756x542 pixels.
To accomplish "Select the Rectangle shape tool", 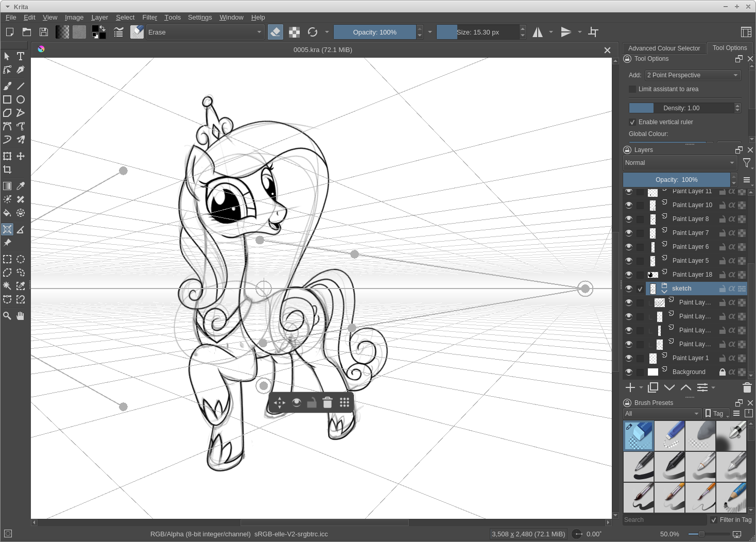I will [7, 99].
